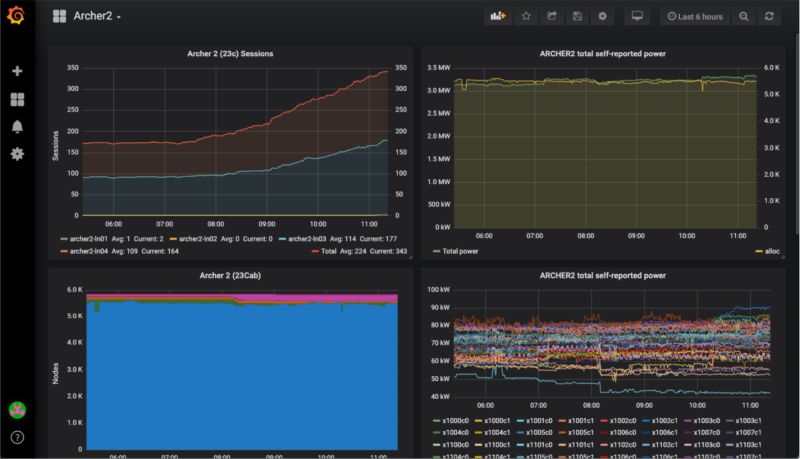
Task: Click the Nodes y-axis title
Action: pyautogui.click(x=55, y=373)
